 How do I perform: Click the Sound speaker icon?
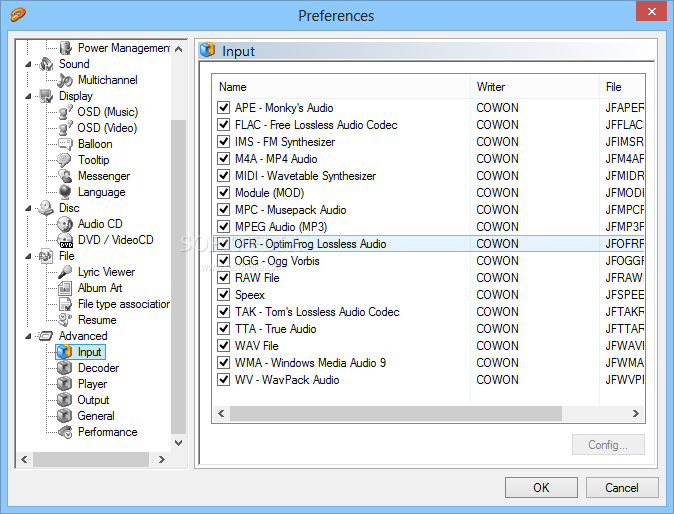[x=46, y=64]
